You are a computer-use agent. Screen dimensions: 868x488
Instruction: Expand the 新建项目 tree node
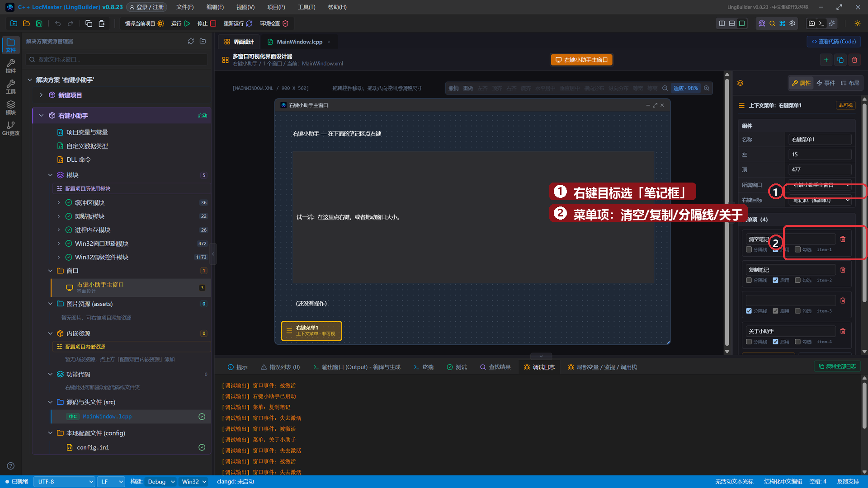(x=41, y=95)
